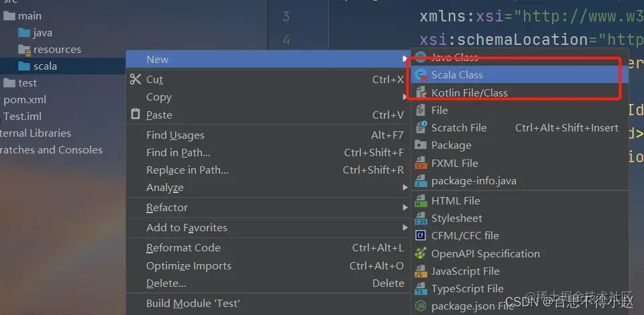Click the CFML/CFC file icon
The image size is (644, 315).
421,235
